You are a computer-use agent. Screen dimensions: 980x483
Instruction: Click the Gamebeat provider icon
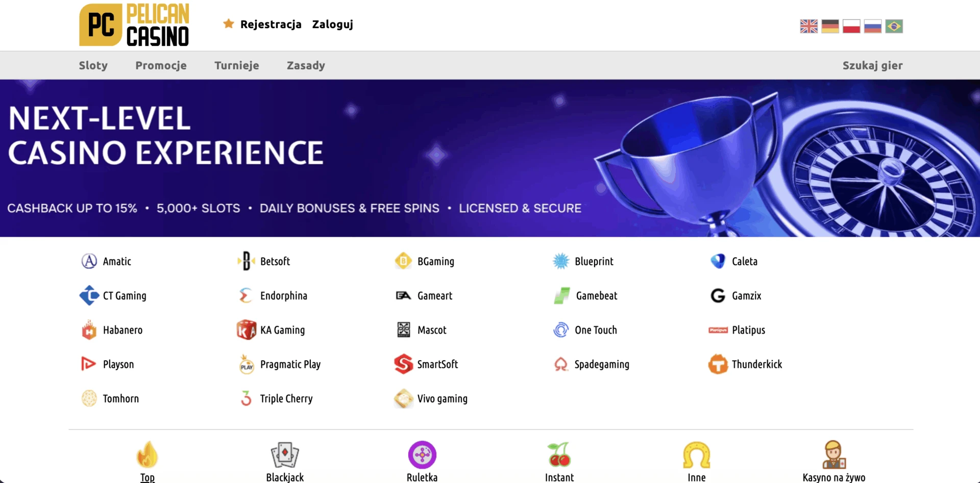[562, 295]
